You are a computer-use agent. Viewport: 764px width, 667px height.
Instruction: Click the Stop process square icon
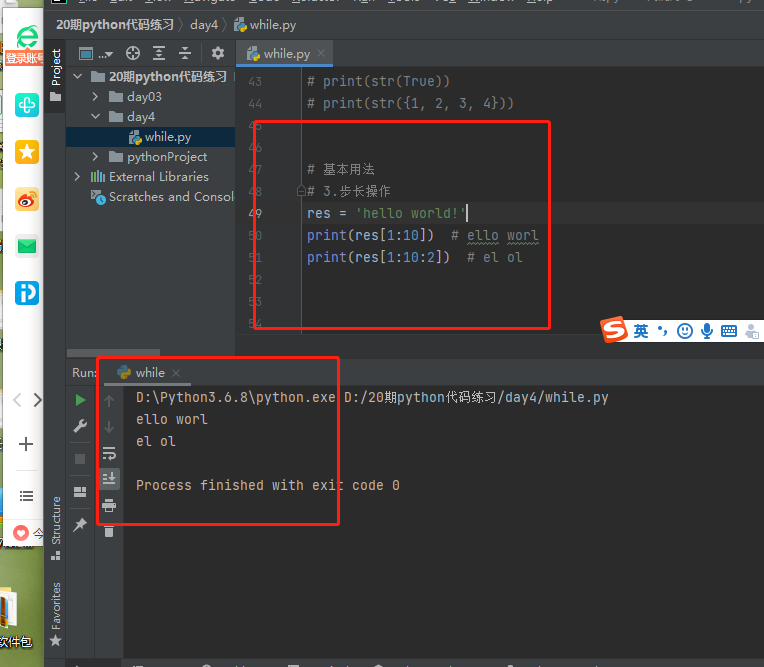[x=80, y=459]
